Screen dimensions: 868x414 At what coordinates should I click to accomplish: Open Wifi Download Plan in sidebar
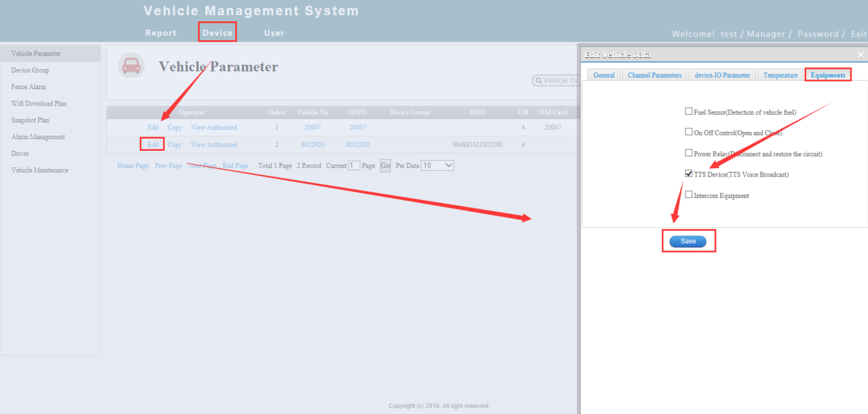[x=39, y=103]
